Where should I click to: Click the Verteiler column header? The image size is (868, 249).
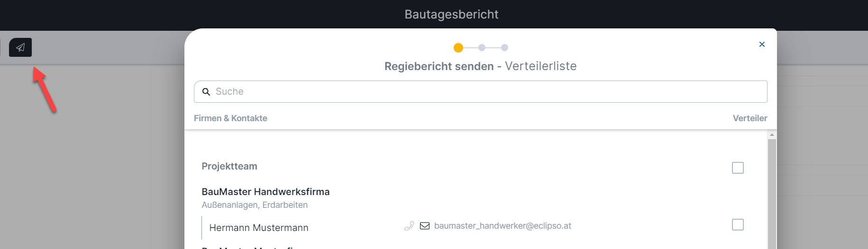point(750,118)
